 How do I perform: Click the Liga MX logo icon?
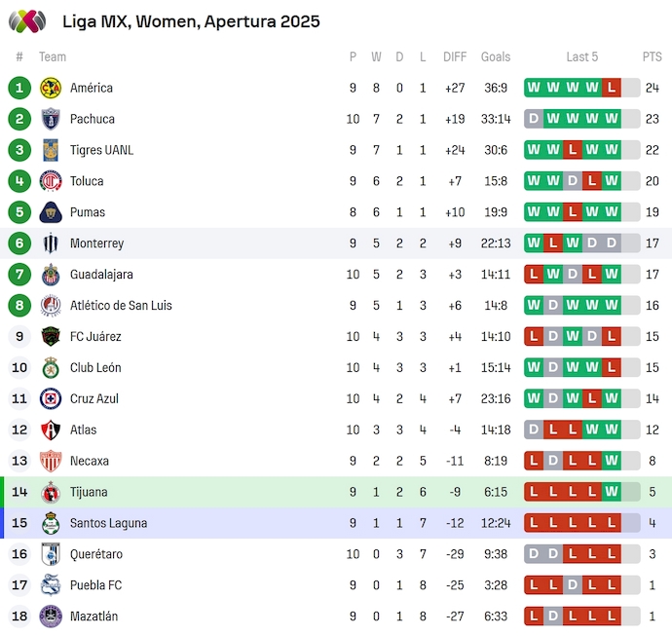coord(27,20)
